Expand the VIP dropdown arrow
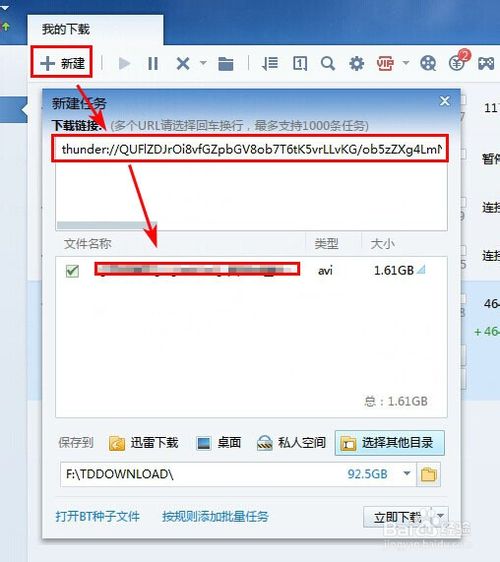 click(406, 63)
